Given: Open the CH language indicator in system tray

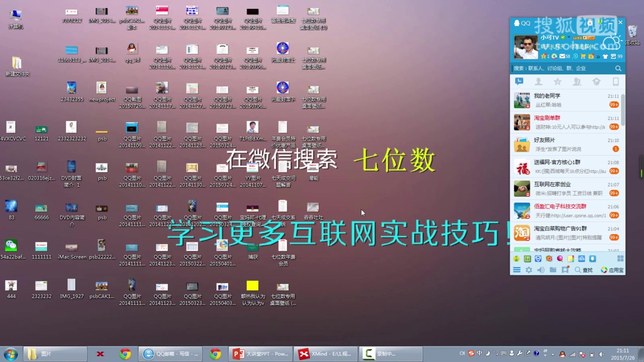Looking at the screenshot, I should tap(462, 353).
